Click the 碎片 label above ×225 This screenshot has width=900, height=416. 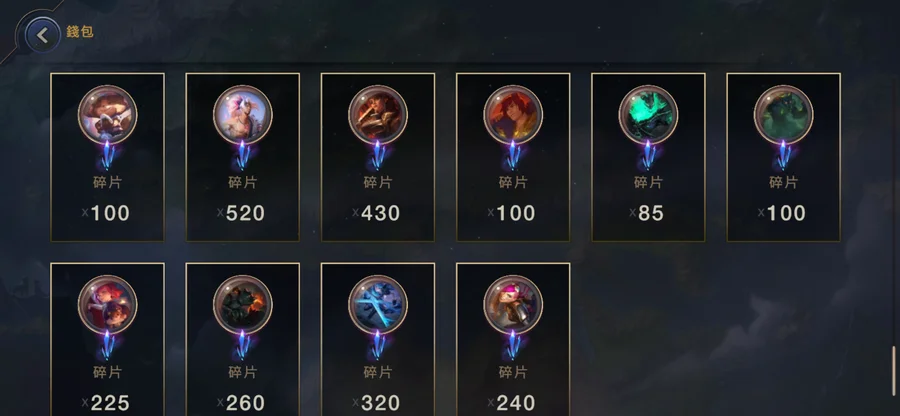pyautogui.click(x=107, y=372)
